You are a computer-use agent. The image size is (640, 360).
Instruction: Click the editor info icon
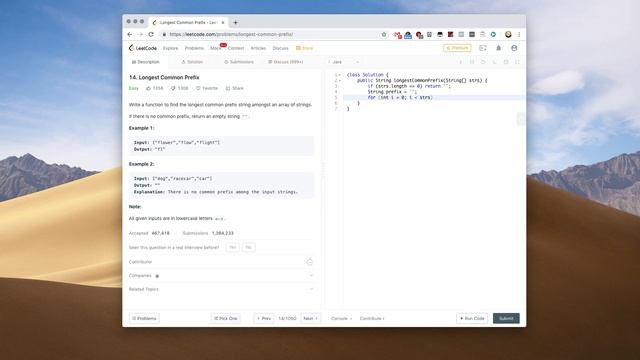[460, 62]
